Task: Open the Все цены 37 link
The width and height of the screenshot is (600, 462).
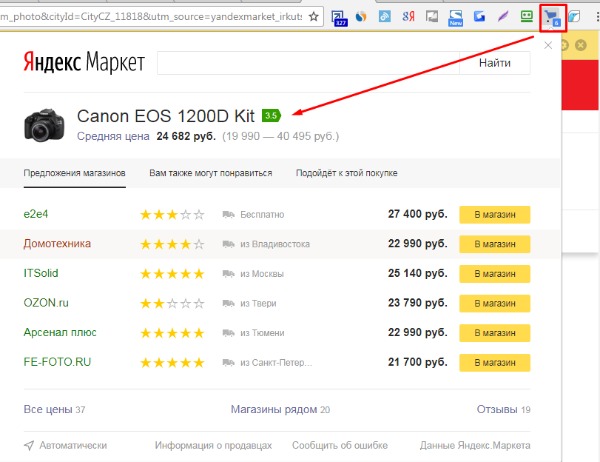Action: [x=54, y=409]
